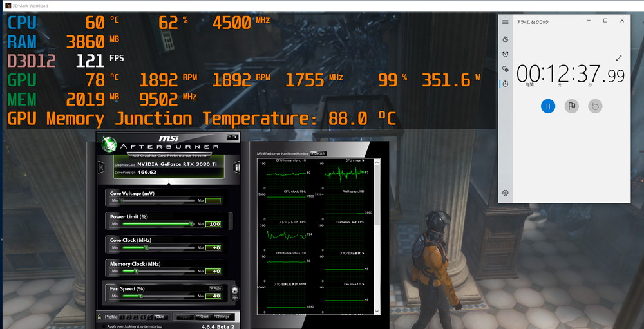Click the CPU usage graph

344,174
